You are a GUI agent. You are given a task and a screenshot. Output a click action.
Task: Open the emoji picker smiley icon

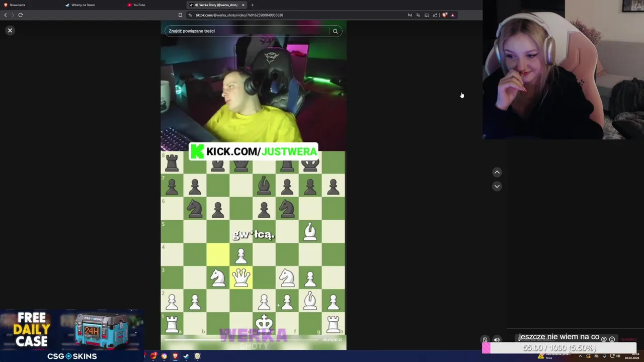coord(612,339)
